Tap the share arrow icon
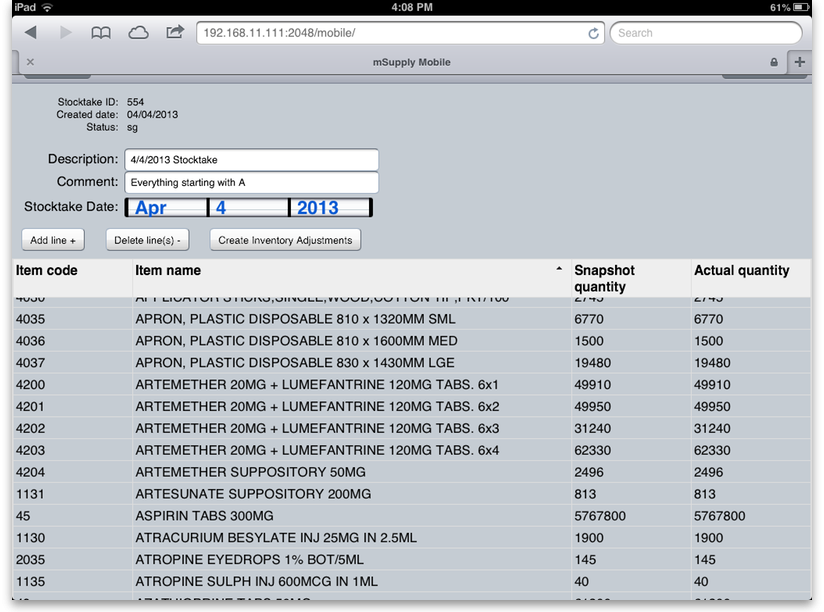The image size is (824, 612). coord(175,32)
